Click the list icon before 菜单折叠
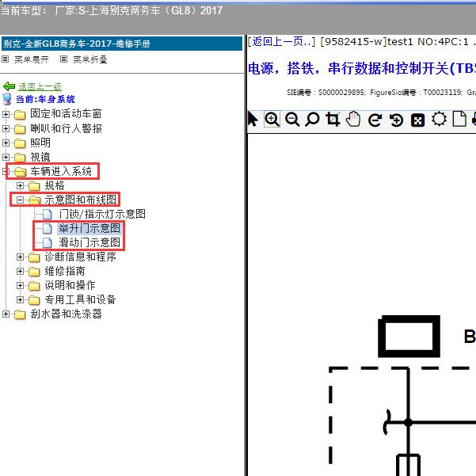Image resolution: width=476 pixels, height=476 pixels. pyautogui.click(x=63, y=59)
